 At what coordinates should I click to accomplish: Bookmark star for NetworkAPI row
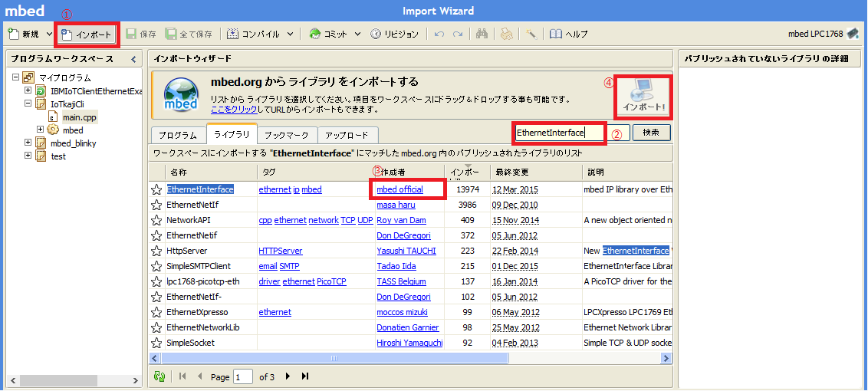[x=156, y=221]
